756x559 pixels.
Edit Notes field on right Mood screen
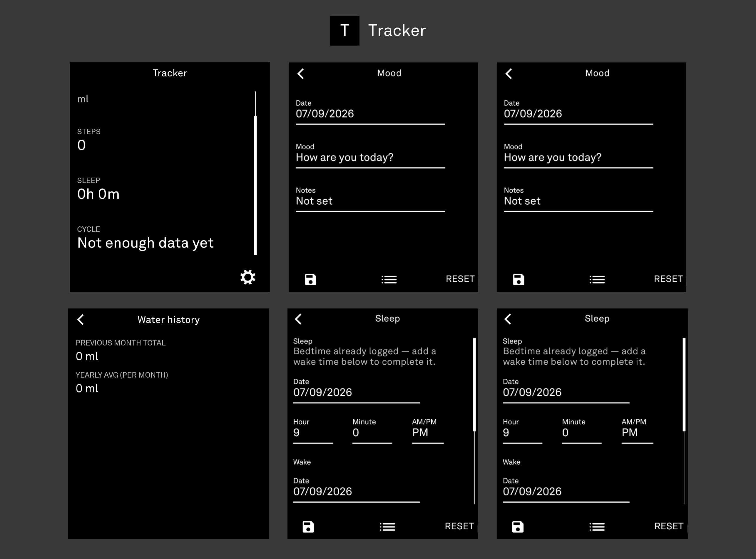(x=578, y=199)
